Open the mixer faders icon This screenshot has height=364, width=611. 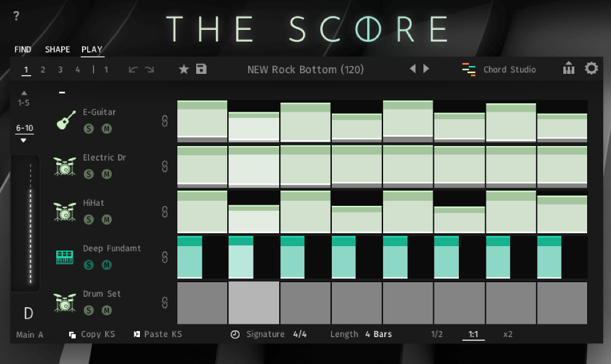pos(568,68)
